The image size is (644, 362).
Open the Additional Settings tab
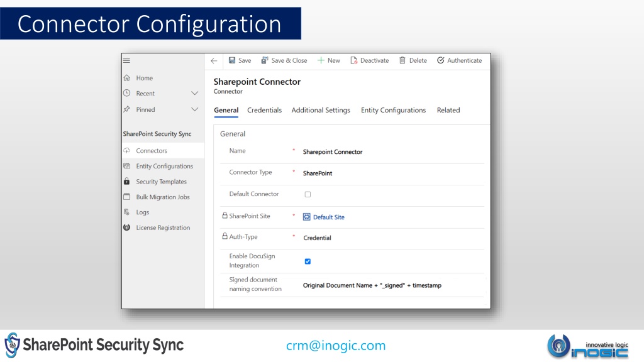321,110
